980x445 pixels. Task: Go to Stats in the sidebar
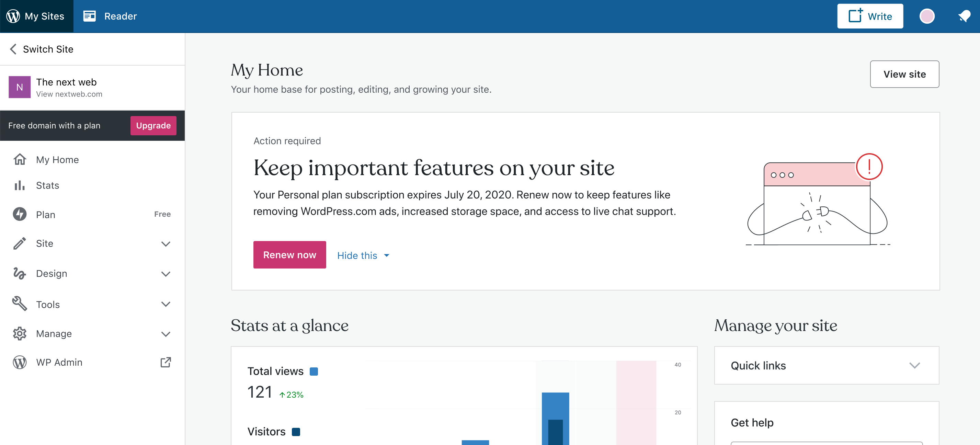(92, 185)
